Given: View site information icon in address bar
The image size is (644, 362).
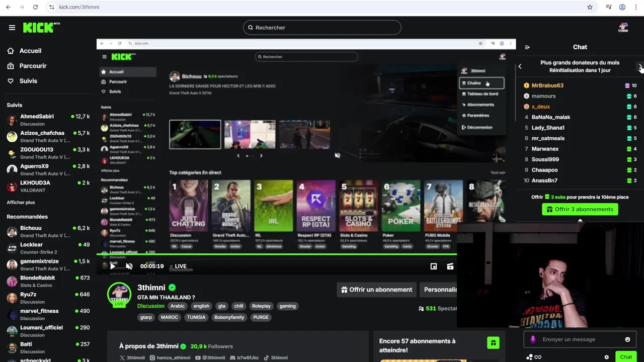Looking at the screenshot, I should tap(52, 7).
